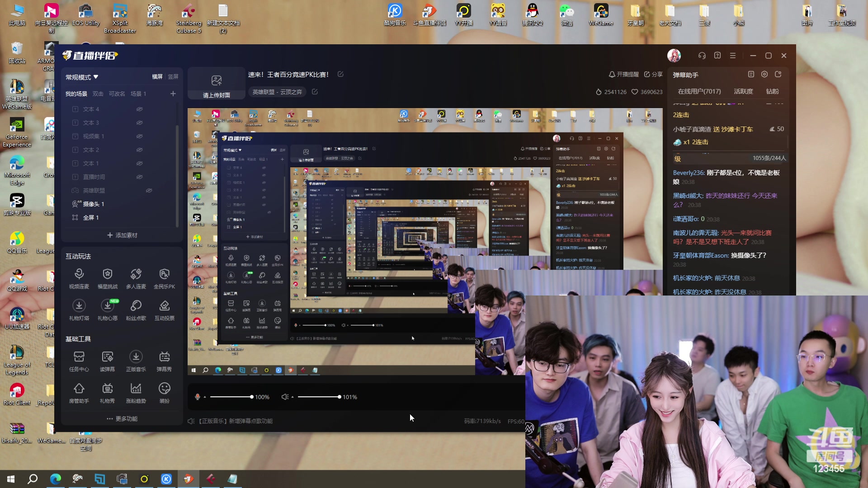Toggle visibility of 英雄联盟 source
This screenshot has height=488, width=868.
[149, 190]
